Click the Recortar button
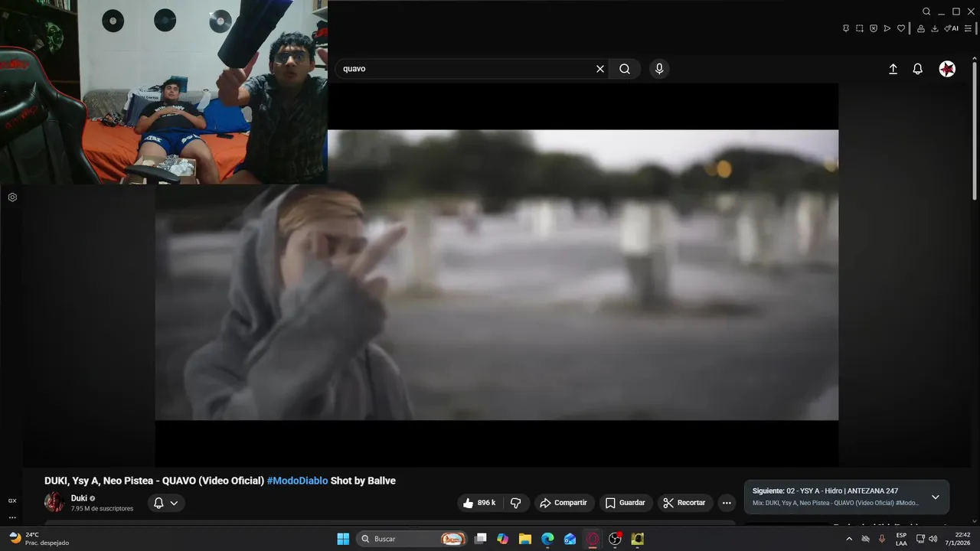 (x=684, y=503)
